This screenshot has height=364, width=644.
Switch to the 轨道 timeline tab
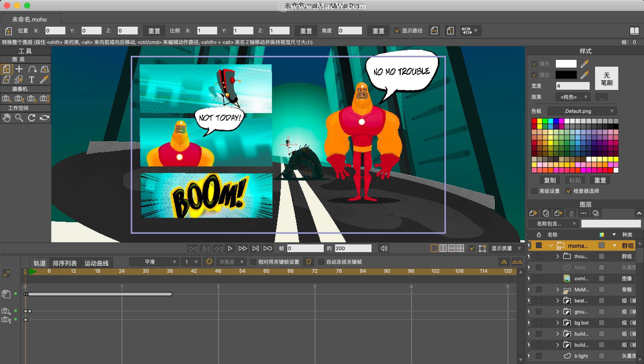click(x=39, y=263)
